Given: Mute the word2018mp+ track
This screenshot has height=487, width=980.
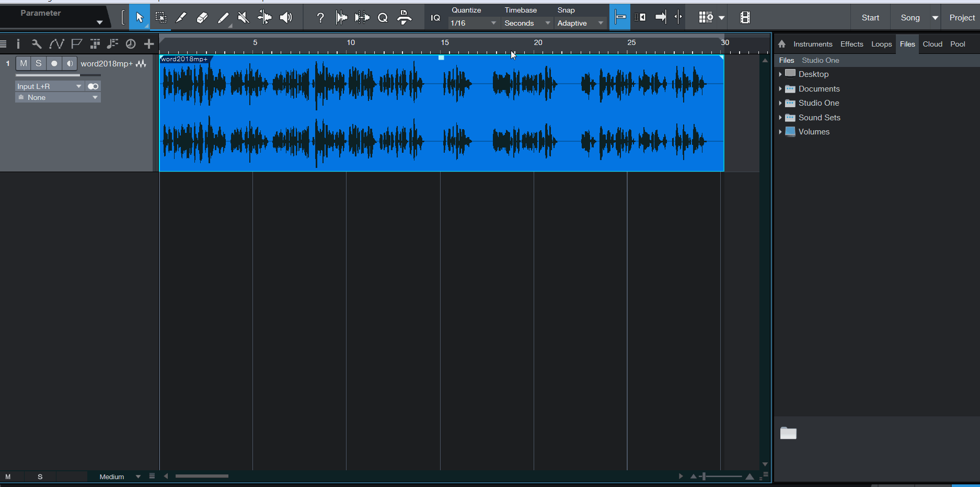Looking at the screenshot, I should click(x=24, y=63).
